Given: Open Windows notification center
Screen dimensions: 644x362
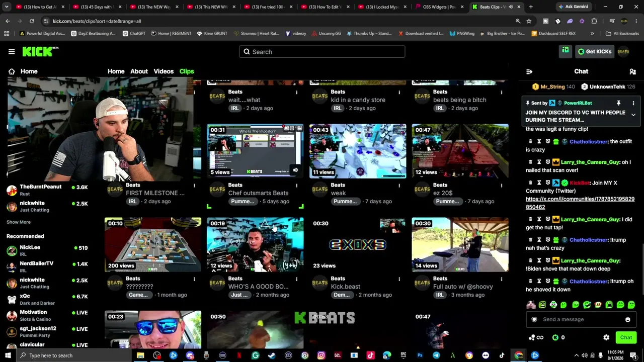Looking at the screenshot, I should 633,355.
